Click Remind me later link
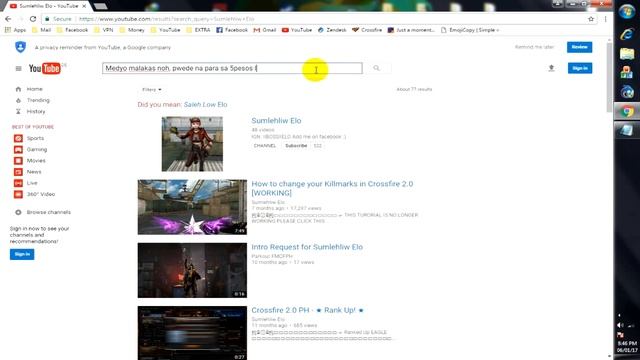 click(x=534, y=47)
